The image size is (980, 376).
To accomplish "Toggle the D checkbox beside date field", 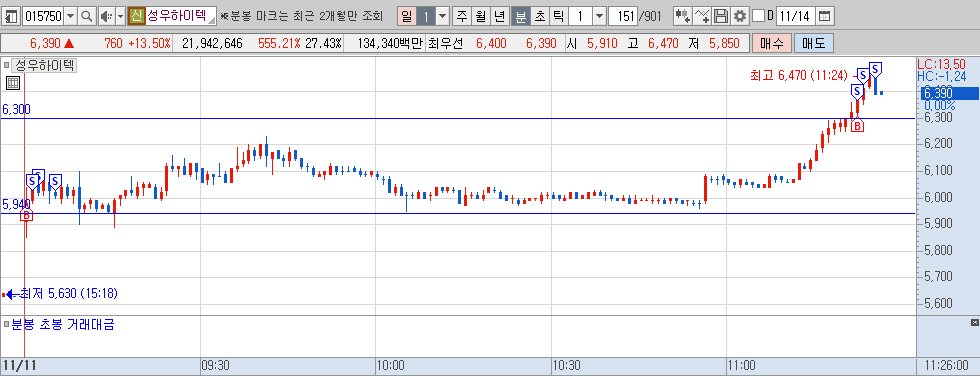I will tap(758, 16).
